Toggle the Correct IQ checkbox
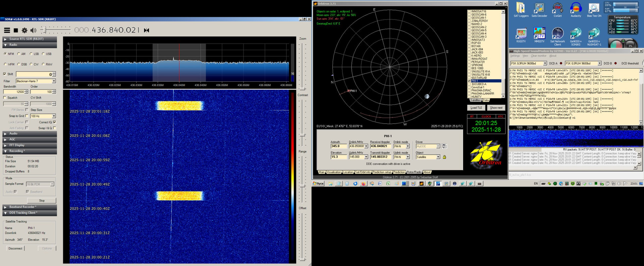 point(55,122)
